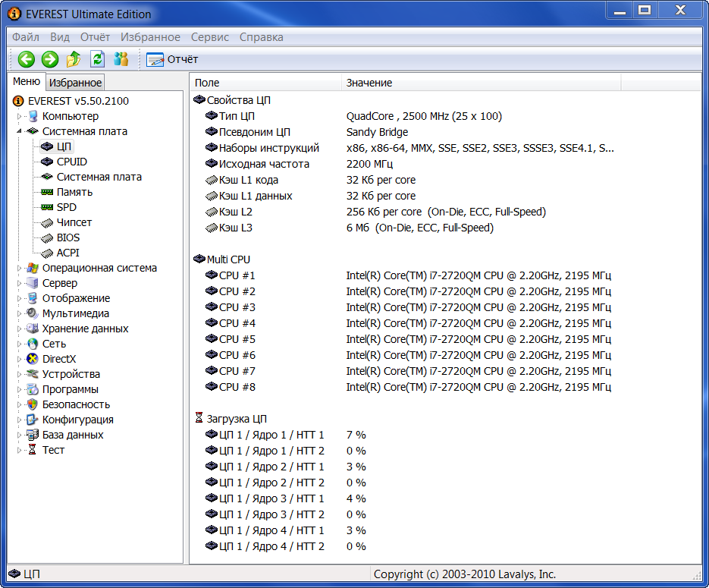Open the Вид menu
This screenshot has height=588, width=709.
click(60, 37)
